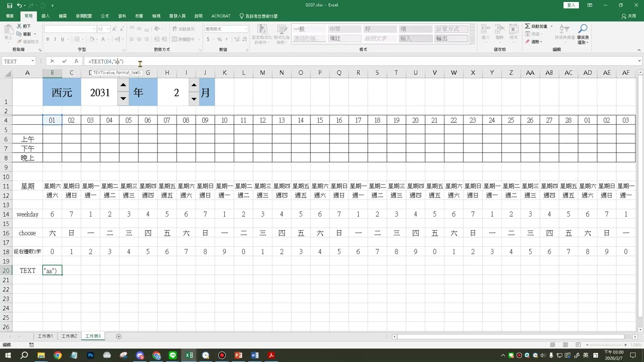The image size is (644, 362).
Task: Open Find & Select (尋找與選取)
Action: (583, 34)
